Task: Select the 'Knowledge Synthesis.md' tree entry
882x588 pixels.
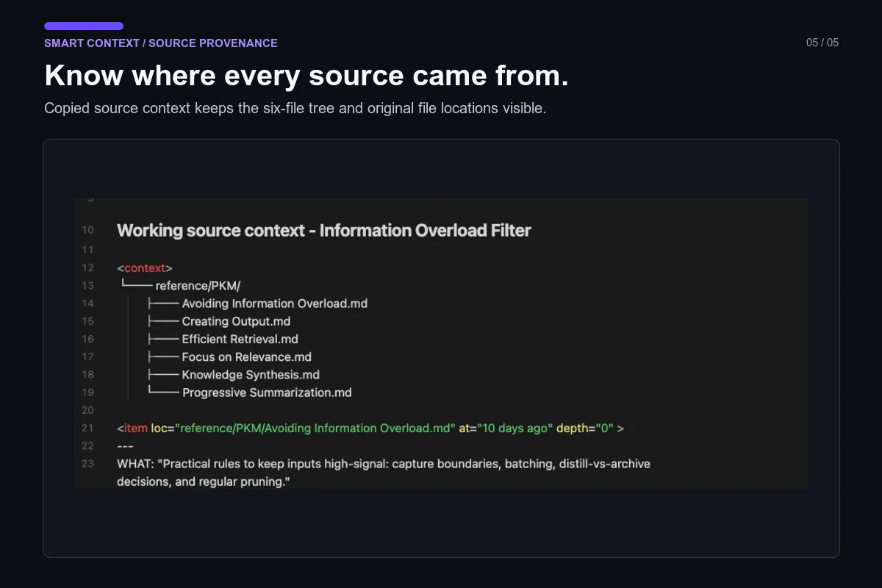Action: click(251, 375)
